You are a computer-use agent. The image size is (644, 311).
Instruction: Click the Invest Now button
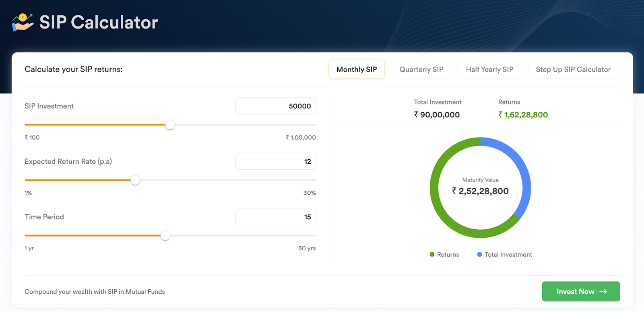coord(581,291)
